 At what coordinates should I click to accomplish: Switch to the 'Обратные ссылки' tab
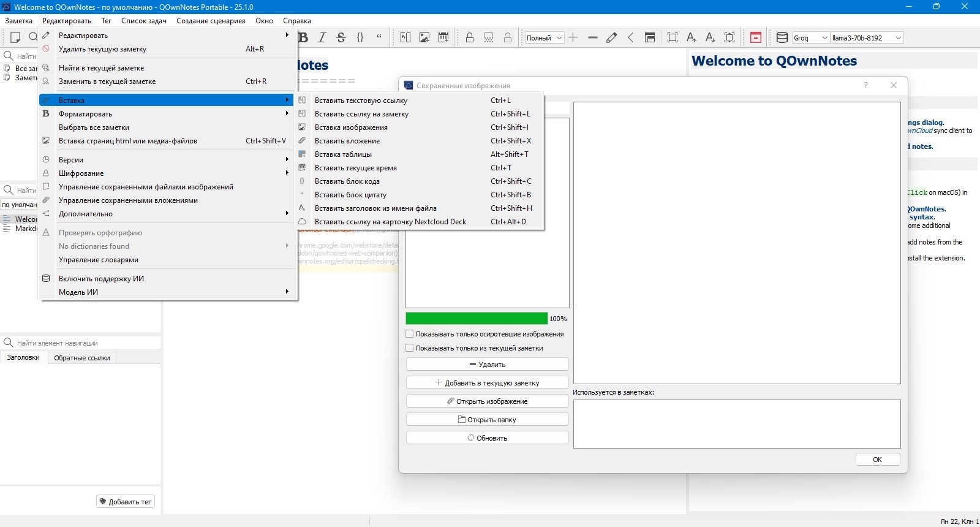pos(82,358)
